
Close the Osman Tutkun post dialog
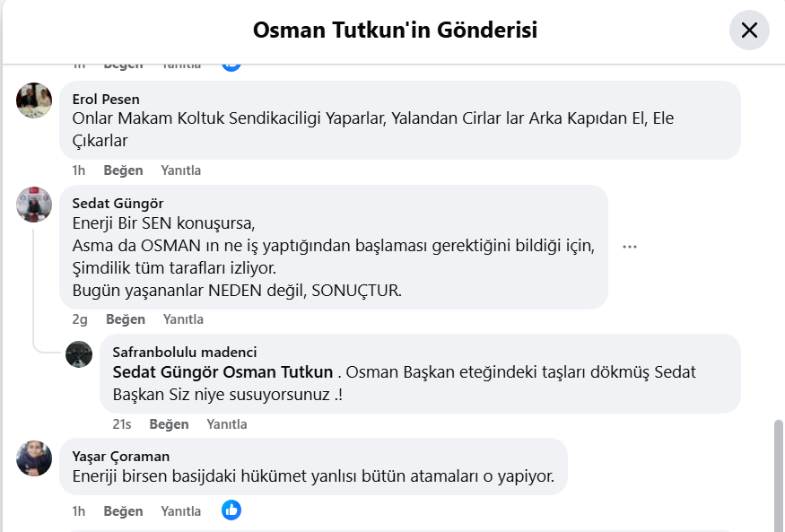pos(749,31)
